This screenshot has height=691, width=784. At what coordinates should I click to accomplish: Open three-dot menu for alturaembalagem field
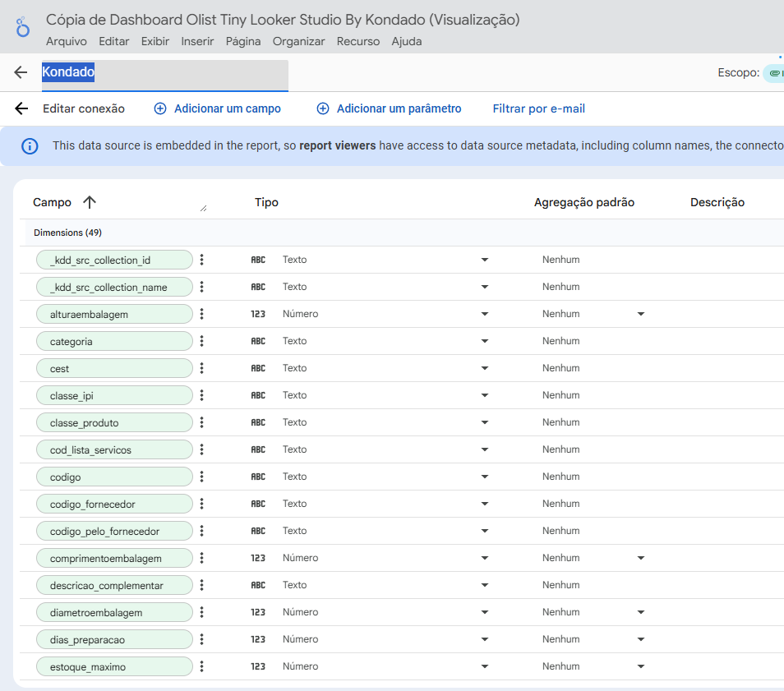point(201,314)
